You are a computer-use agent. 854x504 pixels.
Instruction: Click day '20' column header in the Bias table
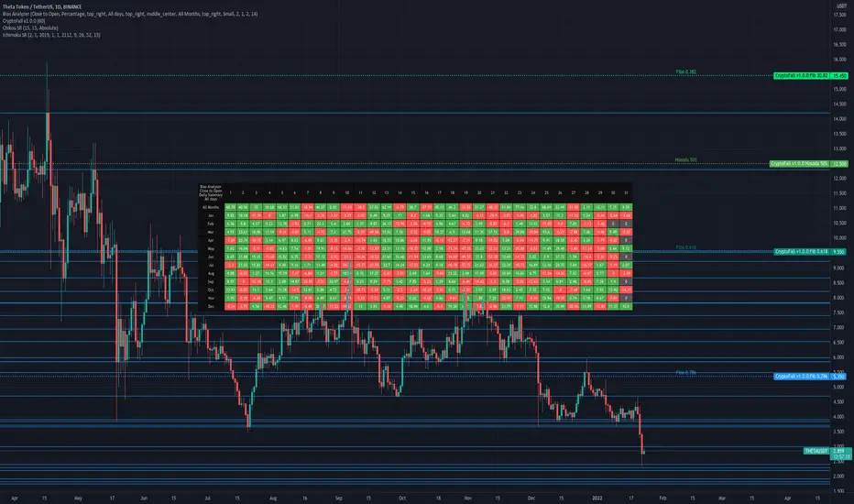479,192
